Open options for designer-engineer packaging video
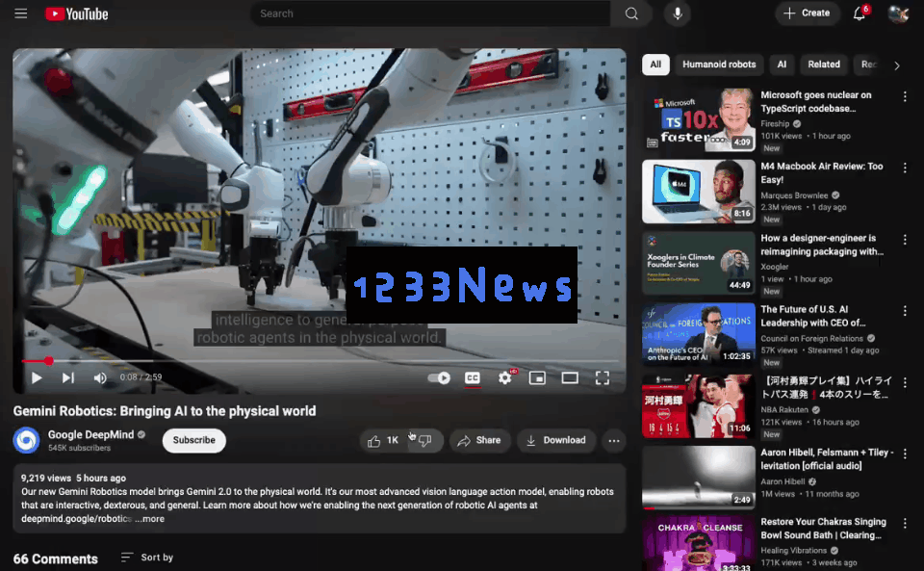Image resolution: width=924 pixels, height=571 pixels. pyautogui.click(x=905, y=240)
